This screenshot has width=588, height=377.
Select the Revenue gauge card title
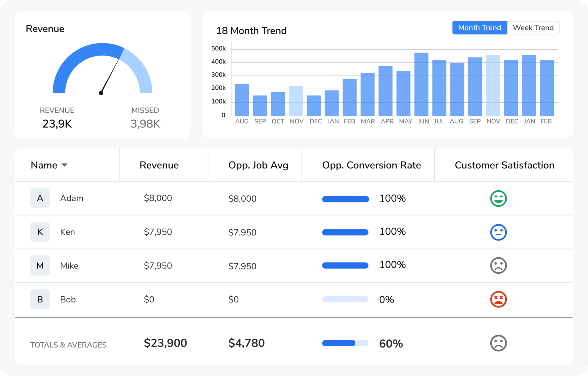point(45,28)
